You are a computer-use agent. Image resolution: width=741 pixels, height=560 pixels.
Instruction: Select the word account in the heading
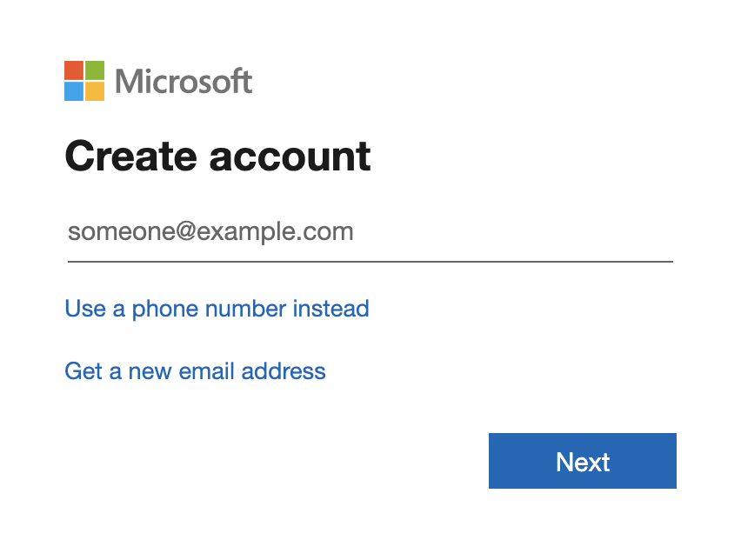(290, 157)
